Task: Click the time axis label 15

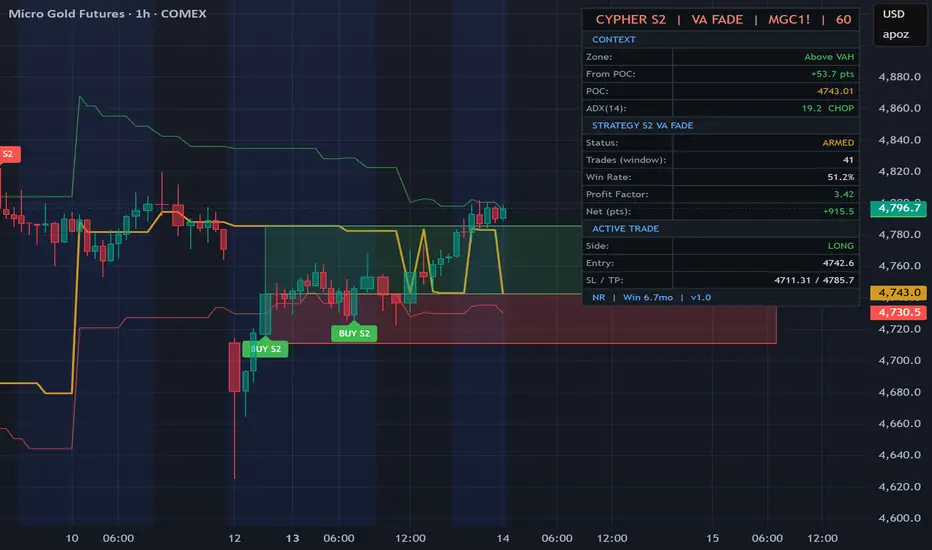Action: (712, 538)
